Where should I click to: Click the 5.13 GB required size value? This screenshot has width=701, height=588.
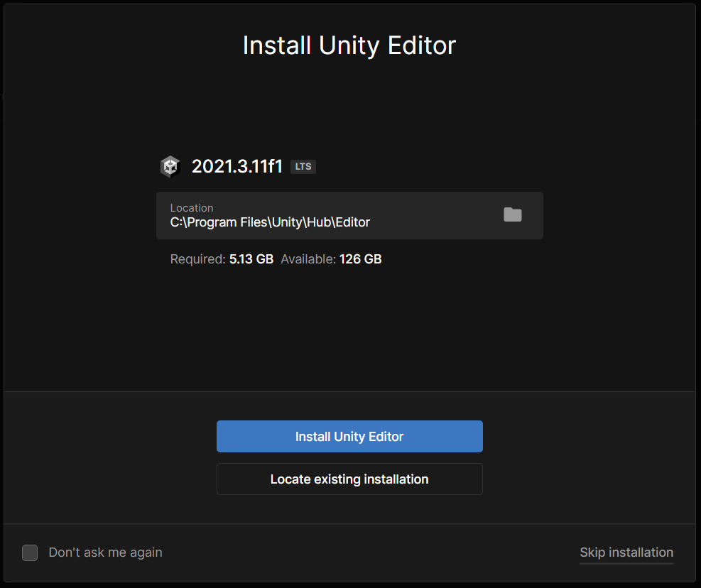(x=251, y=259)
